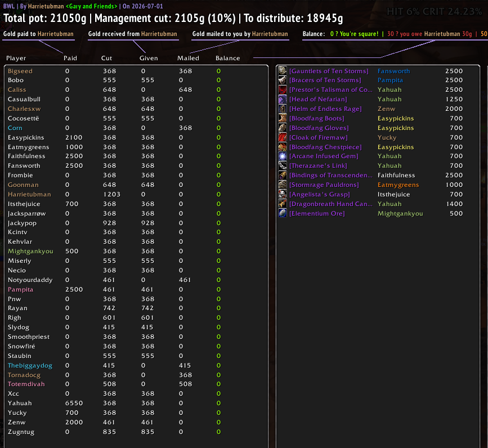Click the Therazane's Link icon

pos(283,165)
